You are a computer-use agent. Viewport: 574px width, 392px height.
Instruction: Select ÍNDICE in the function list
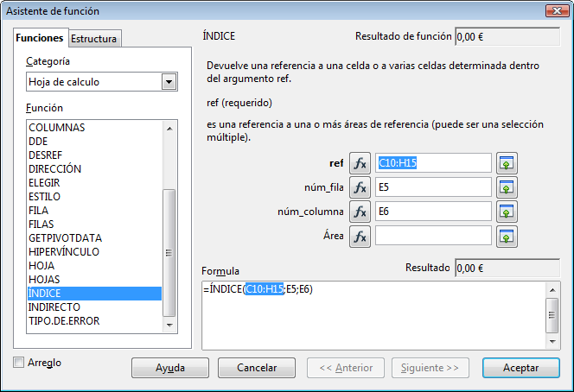pos(94,294)
